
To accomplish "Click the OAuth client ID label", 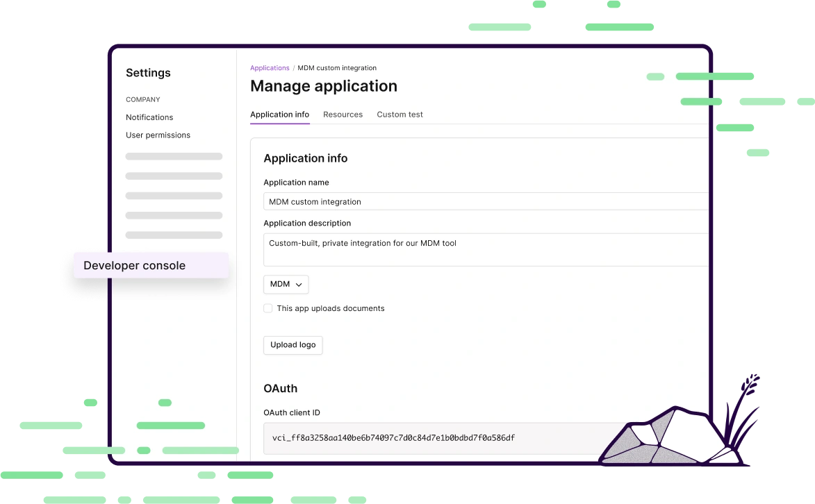I will [292, 412].
